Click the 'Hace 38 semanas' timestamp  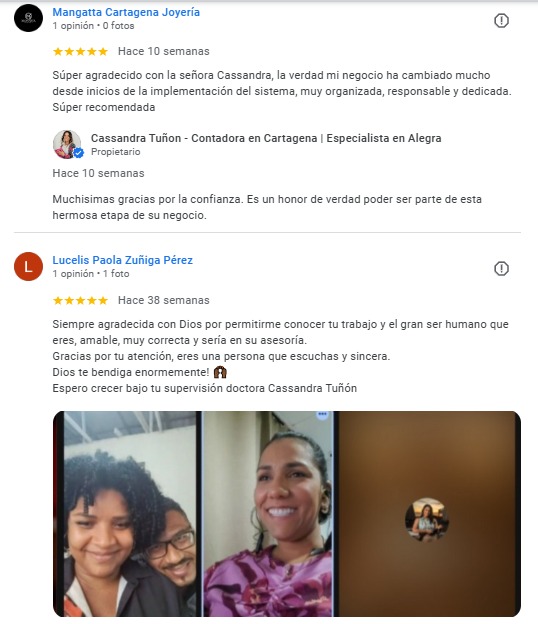click(x=164, y=300)
